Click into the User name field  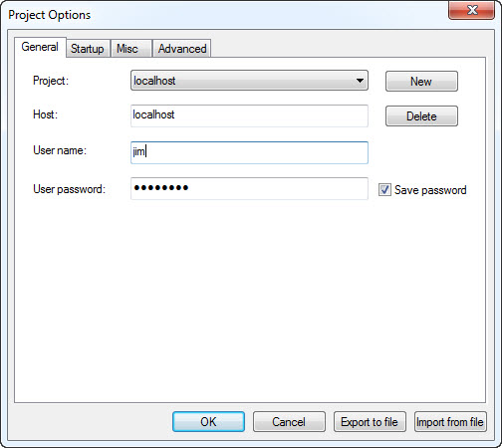pos(249,152)
